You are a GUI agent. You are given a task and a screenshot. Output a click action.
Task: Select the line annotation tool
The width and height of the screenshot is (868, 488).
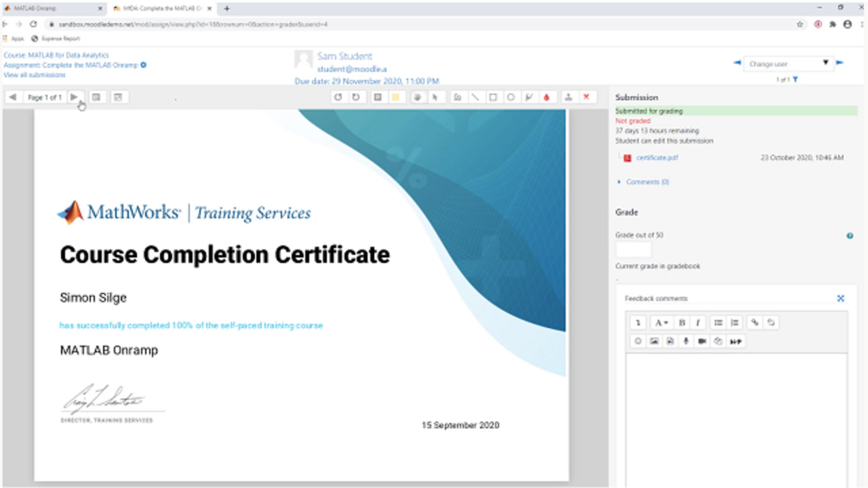475,97
